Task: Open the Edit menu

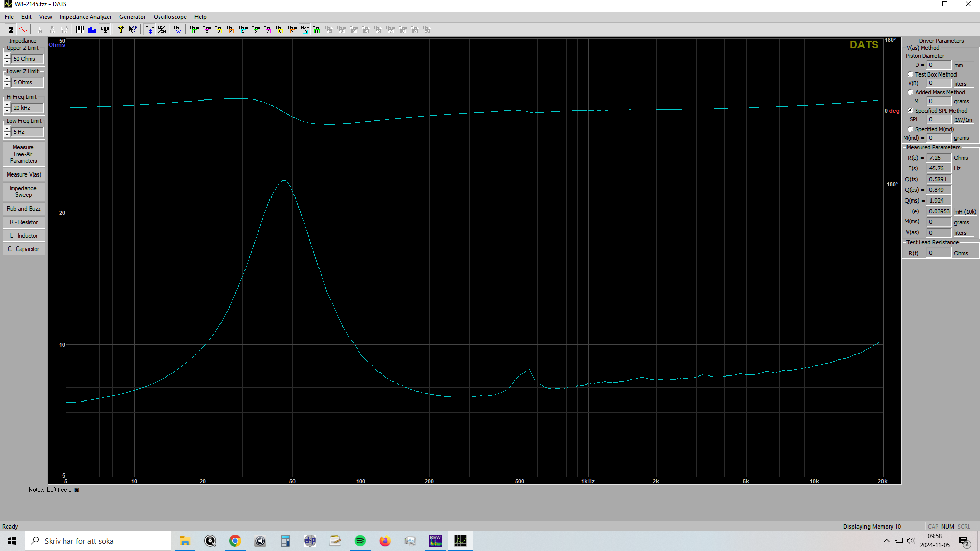Action: click(27, 17)
